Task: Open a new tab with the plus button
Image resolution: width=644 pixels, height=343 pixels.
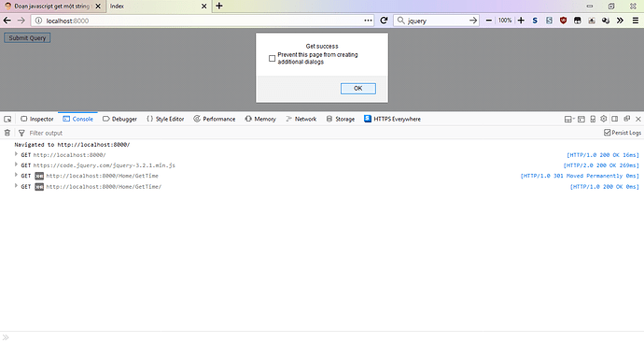Action: (x=219, y=6)
